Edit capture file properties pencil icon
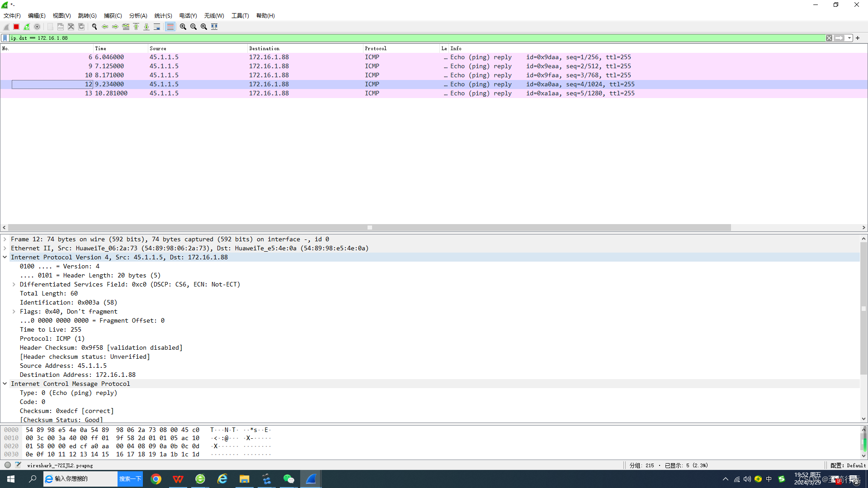 coord(18,465)
